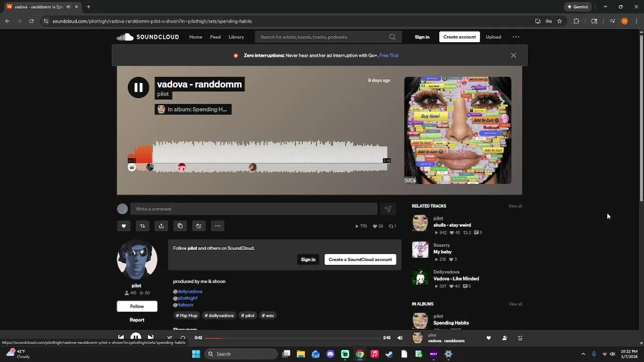Viewport: 644px width, 362px height.
Task: Follow the artist from the player bar icon
Action: coord(505,338)
